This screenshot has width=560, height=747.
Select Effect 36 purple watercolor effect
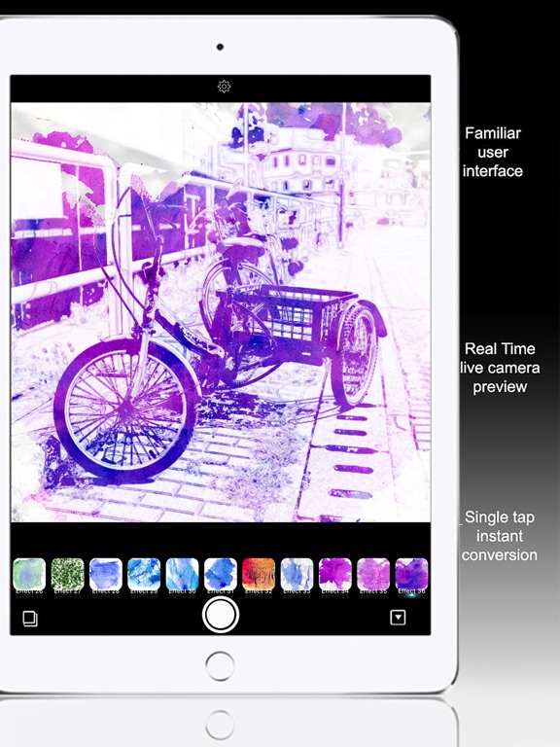pos(412,575)
